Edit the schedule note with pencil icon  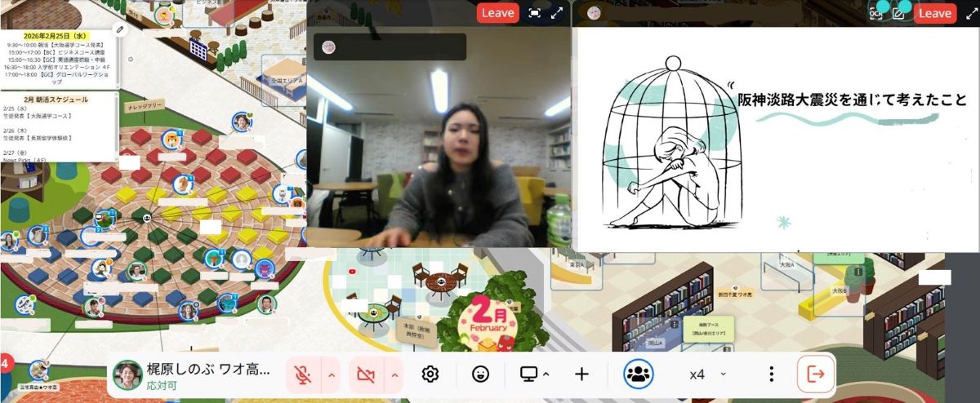(x=119, y=29)
